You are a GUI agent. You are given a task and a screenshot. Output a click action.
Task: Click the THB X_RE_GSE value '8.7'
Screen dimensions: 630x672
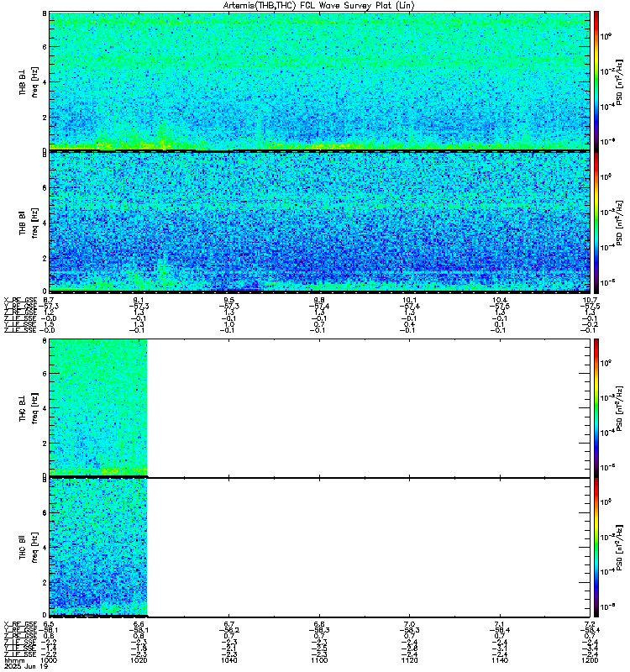coord(49,300)
